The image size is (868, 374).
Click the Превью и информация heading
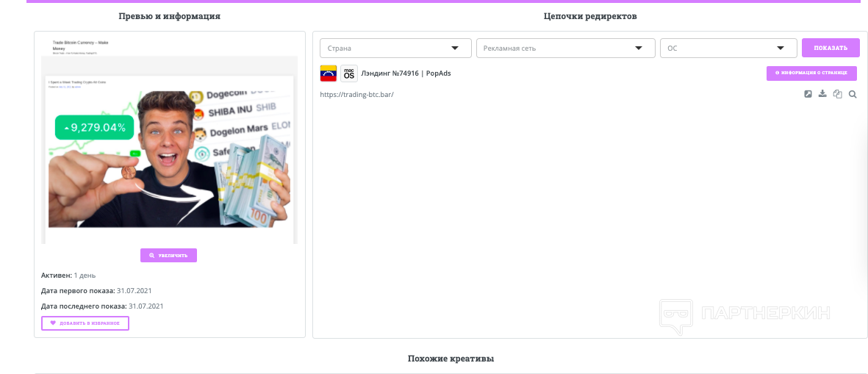coord(169,17)
